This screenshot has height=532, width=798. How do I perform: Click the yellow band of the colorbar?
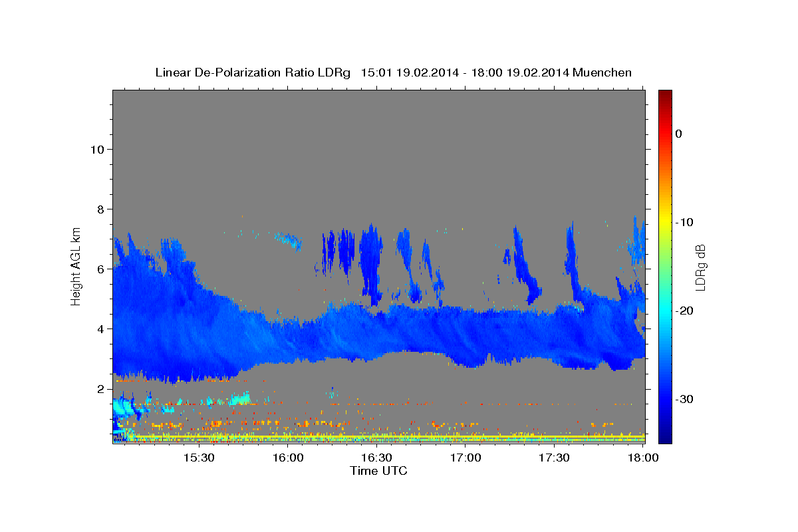point(665,222)
